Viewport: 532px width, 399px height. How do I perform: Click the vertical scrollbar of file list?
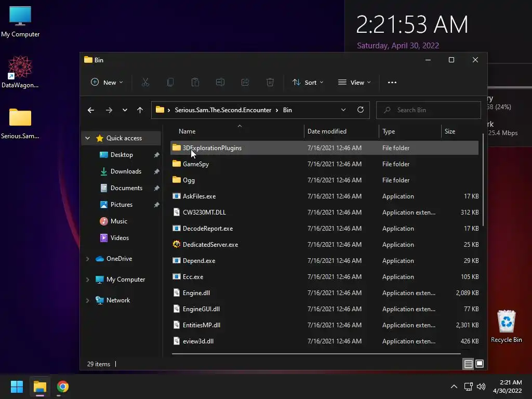[x=483, y=180]
